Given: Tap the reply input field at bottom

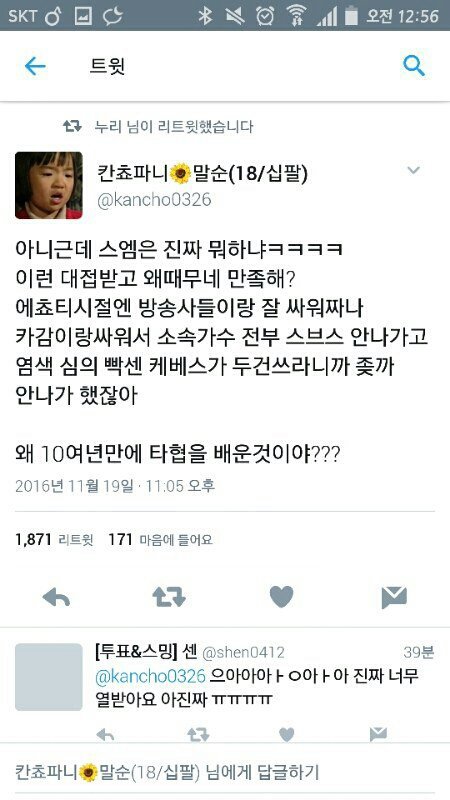Looking at the screenshot, I should pos(225,772).
